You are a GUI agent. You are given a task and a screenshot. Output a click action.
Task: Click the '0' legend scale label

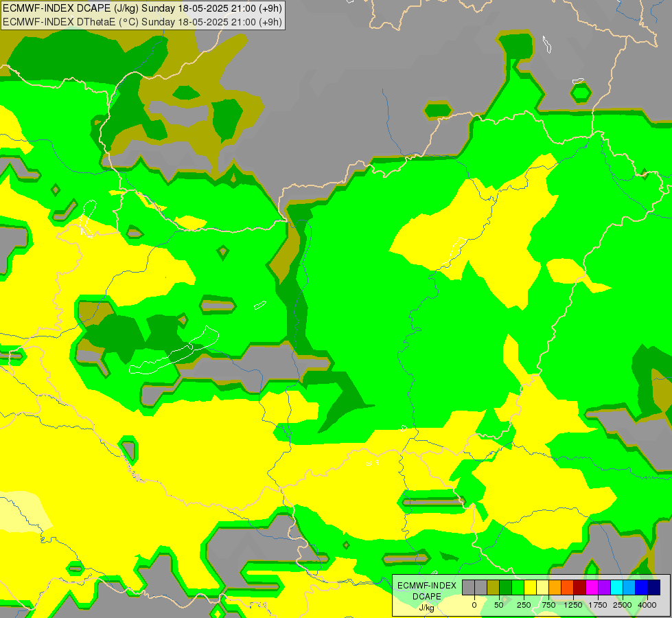tap(474, 605)
